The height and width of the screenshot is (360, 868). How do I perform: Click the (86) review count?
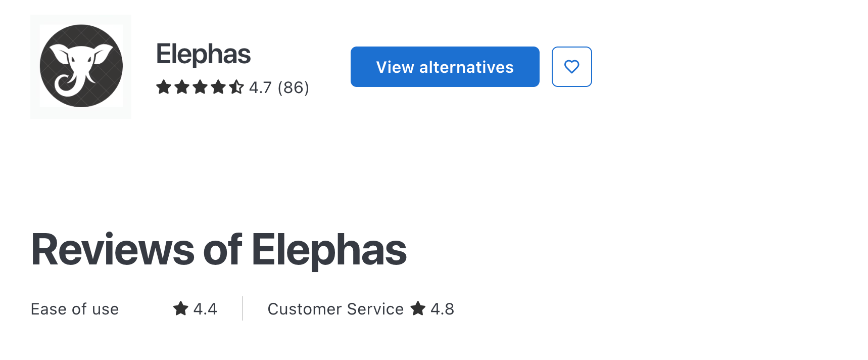[x=293, y=87]
